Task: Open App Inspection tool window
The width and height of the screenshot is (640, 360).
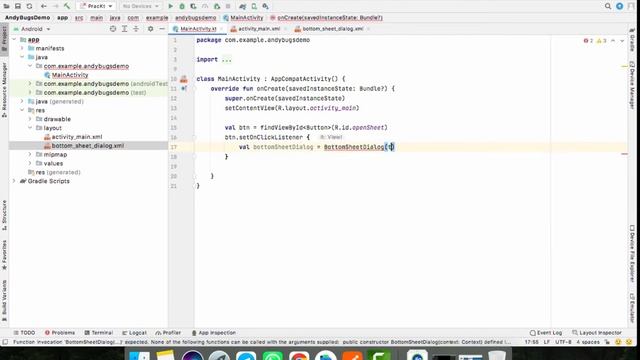Action: [x=213, y=333]
